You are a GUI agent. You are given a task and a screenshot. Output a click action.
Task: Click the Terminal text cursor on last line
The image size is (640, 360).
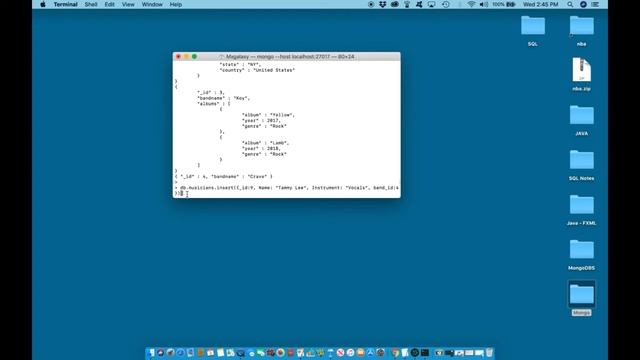coord(182,193)
